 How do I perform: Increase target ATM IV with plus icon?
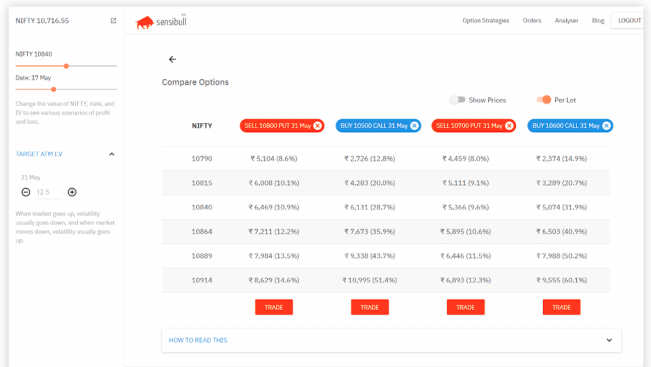72,192
